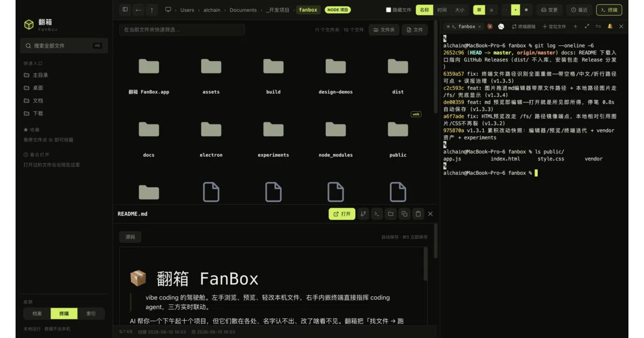Click the Users breadcrumb segment

(187, 10)
